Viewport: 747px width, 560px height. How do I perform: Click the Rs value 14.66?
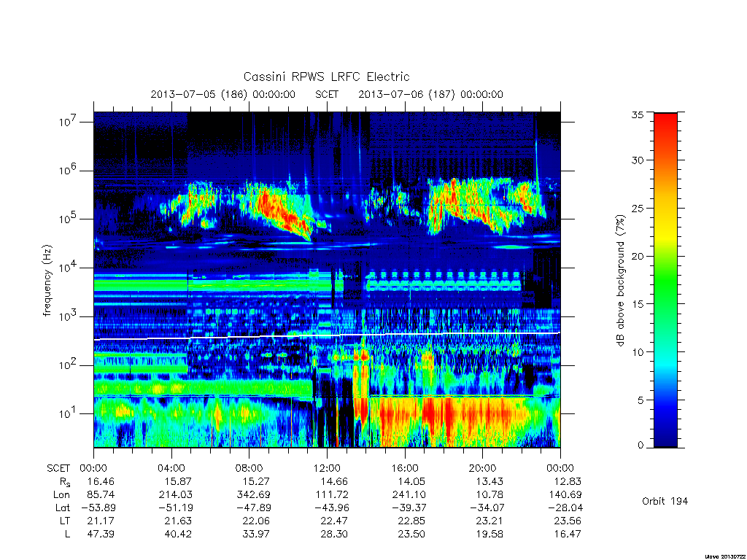tap(334, 481)
